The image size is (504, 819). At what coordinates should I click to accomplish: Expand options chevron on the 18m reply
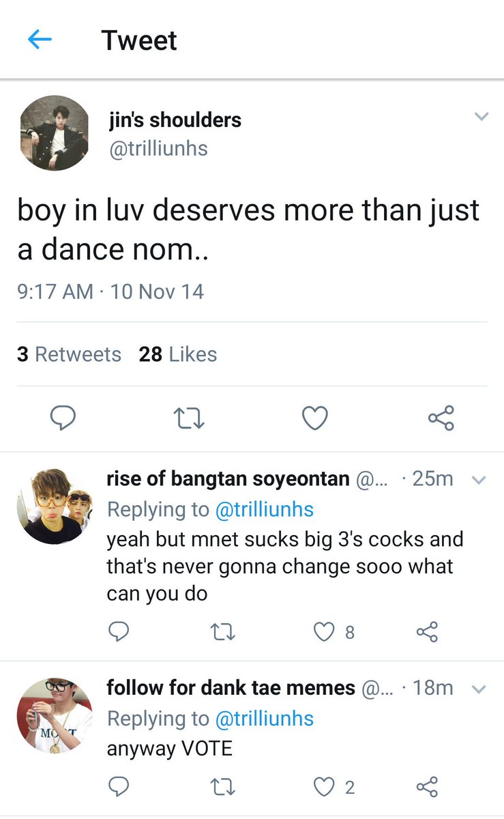tap(479, 689)
